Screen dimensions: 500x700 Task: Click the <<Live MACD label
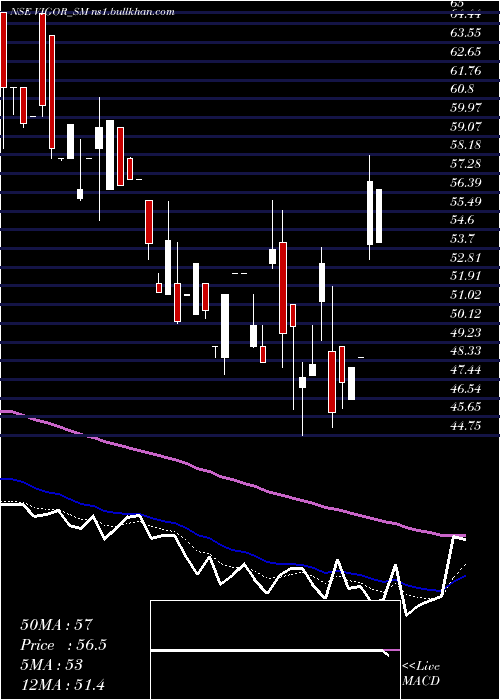pyautogui.click(x=421, y=674)
